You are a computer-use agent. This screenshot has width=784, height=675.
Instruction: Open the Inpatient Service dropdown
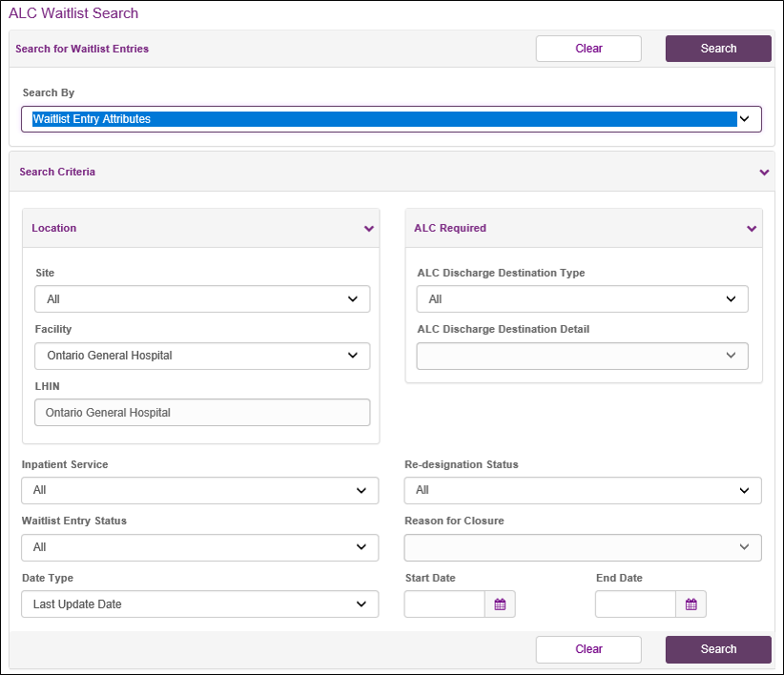tap(199, 490)
